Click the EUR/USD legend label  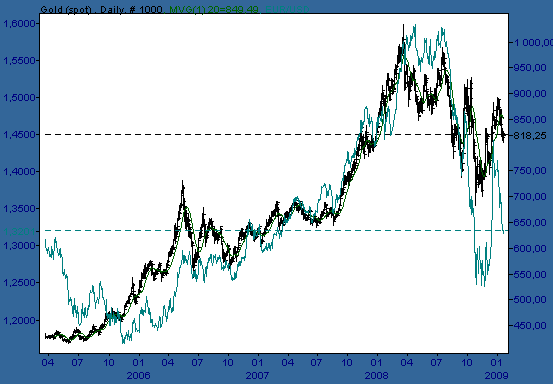pos(287,9)
